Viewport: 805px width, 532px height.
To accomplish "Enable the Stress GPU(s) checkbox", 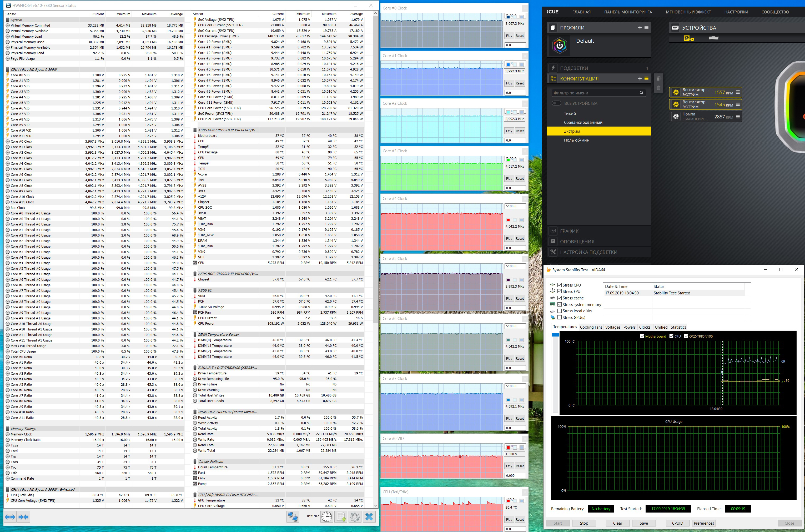I will [560, 318].
